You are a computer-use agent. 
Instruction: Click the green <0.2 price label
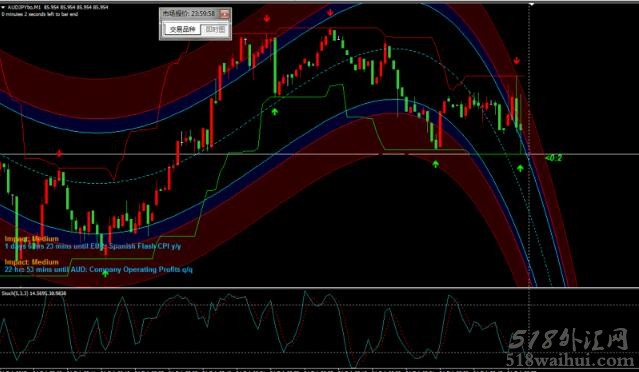pos(553,158)
